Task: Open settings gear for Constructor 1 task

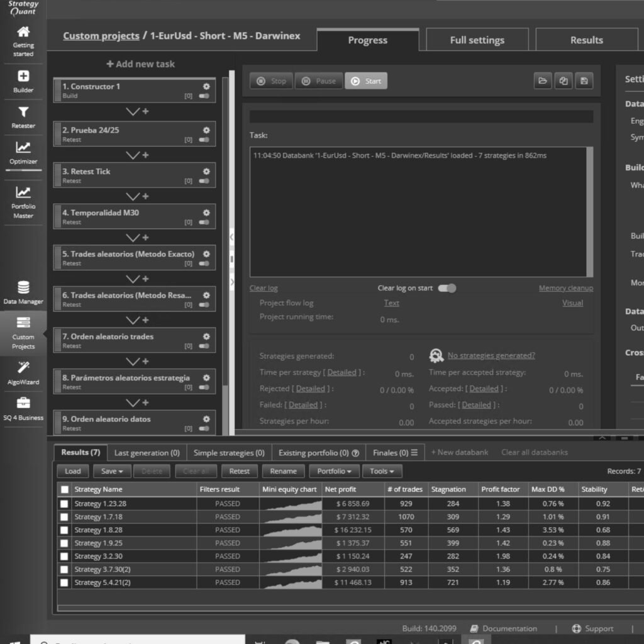Action: click(206, 87)
